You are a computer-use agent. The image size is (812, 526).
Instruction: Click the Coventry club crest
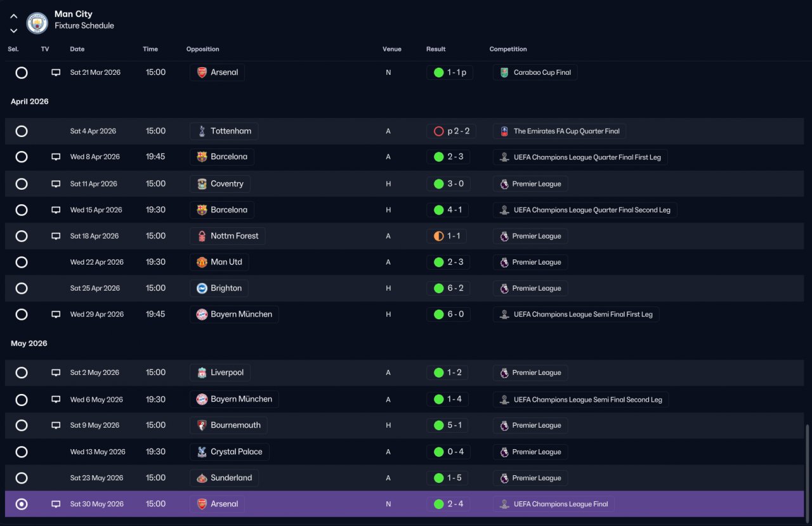coord(202,184)
